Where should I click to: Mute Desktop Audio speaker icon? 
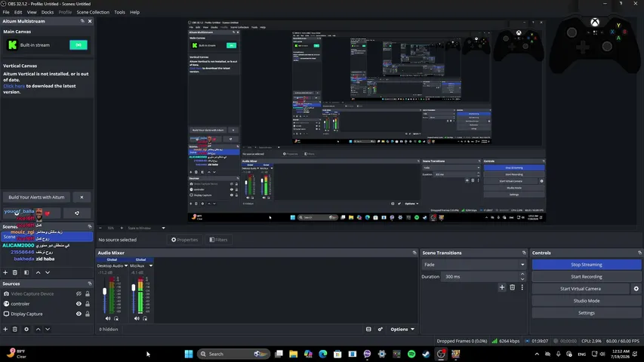[x=108, y=318]
